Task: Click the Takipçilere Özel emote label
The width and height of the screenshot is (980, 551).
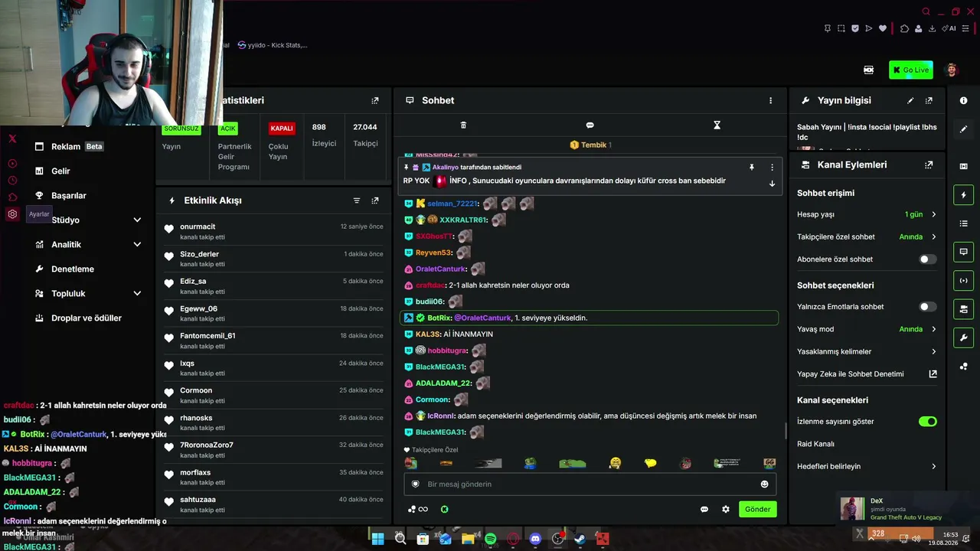Action: tap(430, 450)
